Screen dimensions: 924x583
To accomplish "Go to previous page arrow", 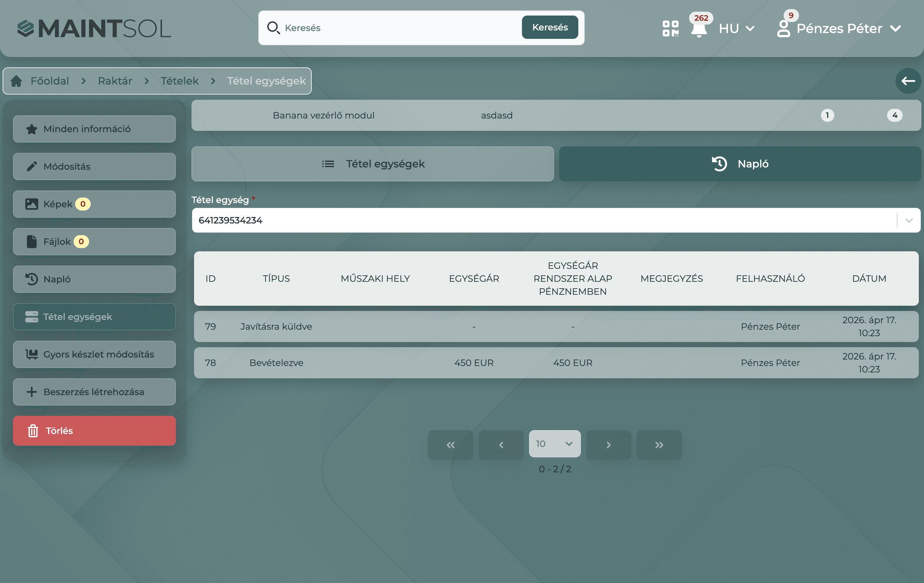I will point(501,444).
